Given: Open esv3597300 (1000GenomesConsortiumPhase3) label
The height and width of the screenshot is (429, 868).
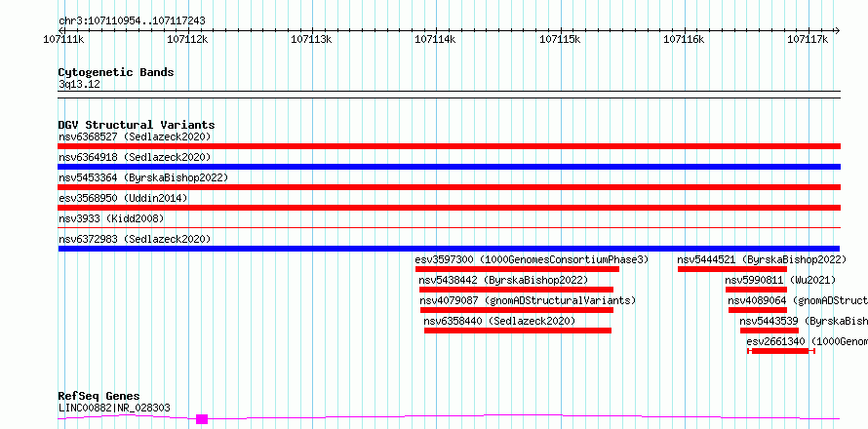Looking at the screenshot, I should [x=532, y=259].
